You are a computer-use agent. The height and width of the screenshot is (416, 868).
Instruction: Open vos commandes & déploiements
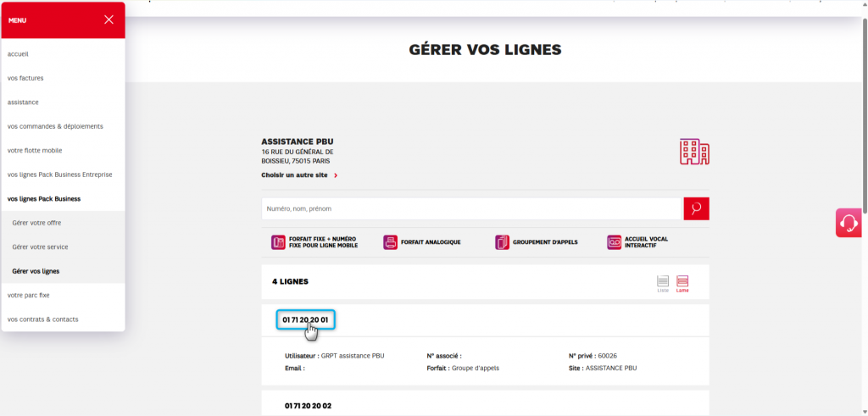tap(55, 126)
